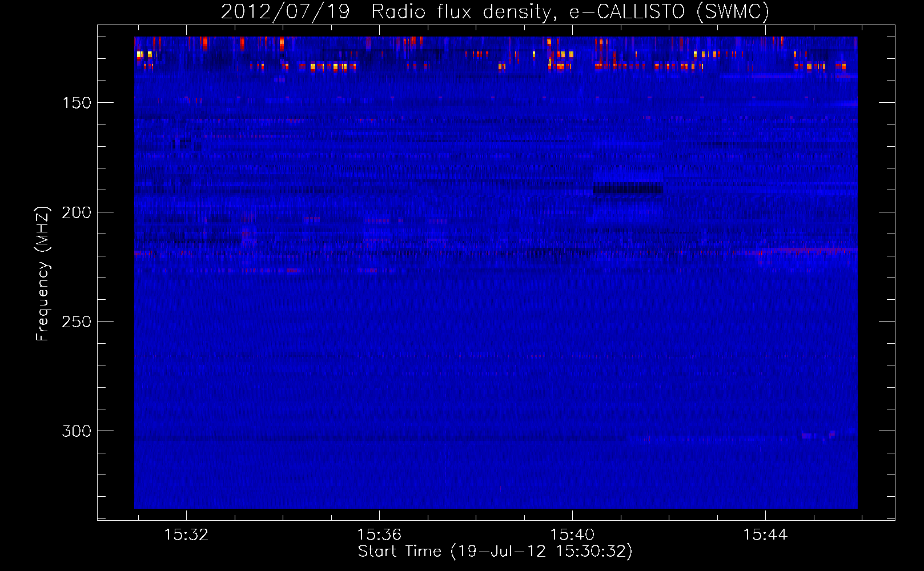The image size is (924, 571).
Task: Click the 300 frequency tick label
Action: pyautogui.click(x=77, y=431)
